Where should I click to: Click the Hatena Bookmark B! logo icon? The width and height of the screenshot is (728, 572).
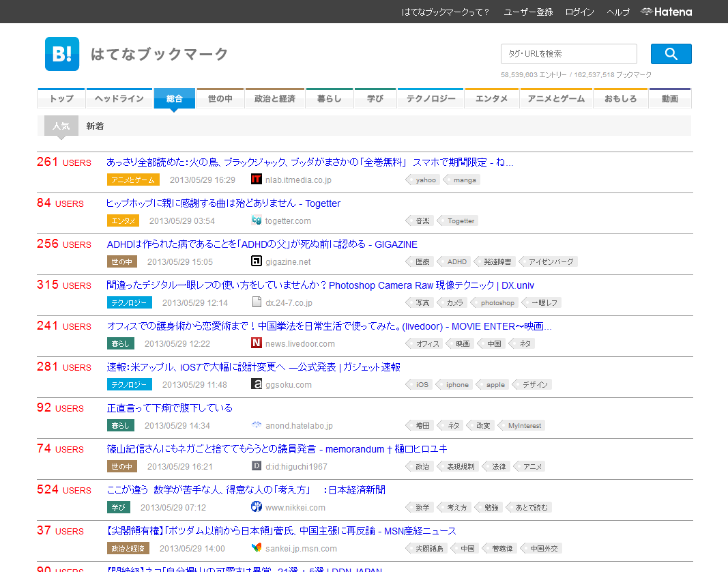tap(62, 54)
